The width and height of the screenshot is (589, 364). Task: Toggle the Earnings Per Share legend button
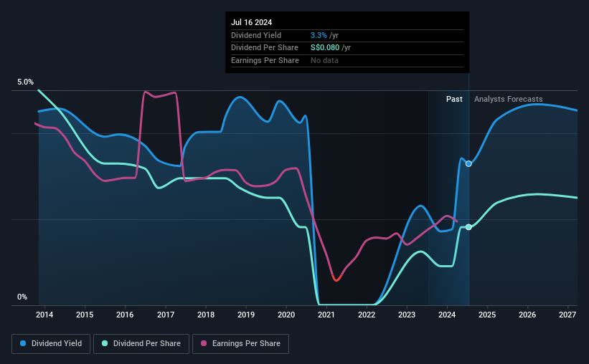click(240, 344)
